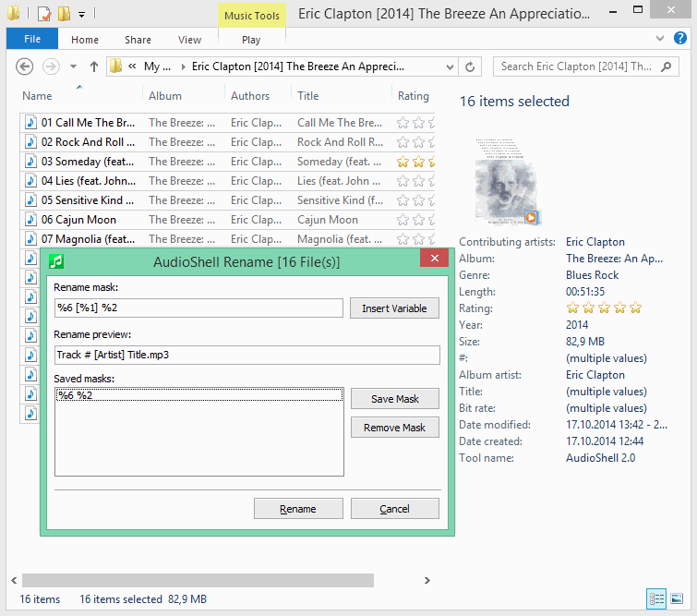Select file 07 Magnolia (feat...

pos(88,239)
